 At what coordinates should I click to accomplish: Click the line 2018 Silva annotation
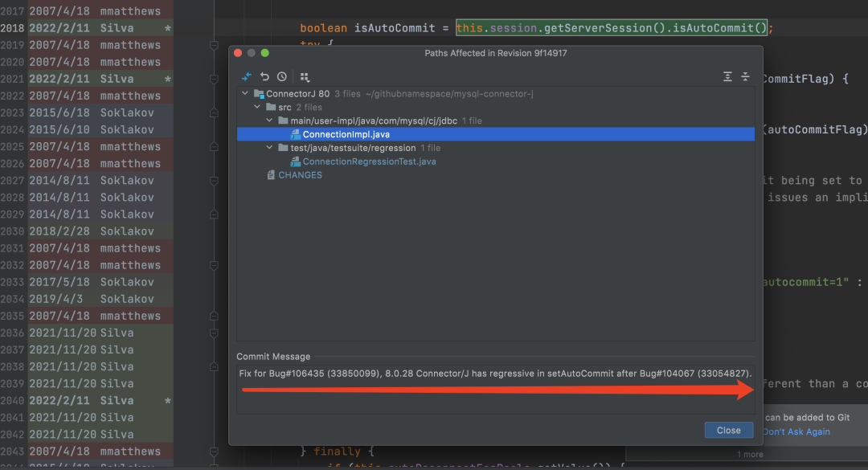[x=117, y=28]
